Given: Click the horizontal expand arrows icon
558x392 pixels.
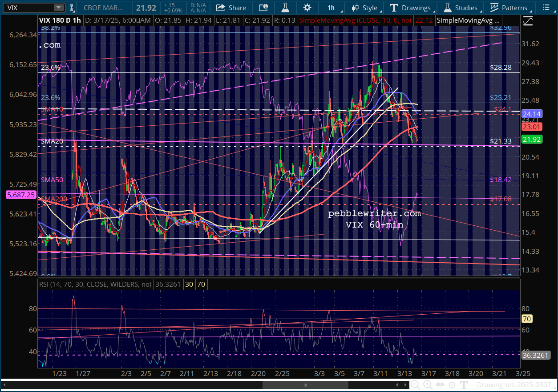Looking at the screenshot, I should point(440,385).
